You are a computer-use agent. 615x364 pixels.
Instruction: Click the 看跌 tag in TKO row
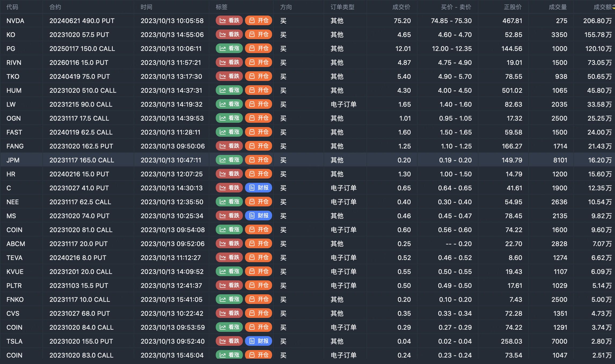(229, 76)
